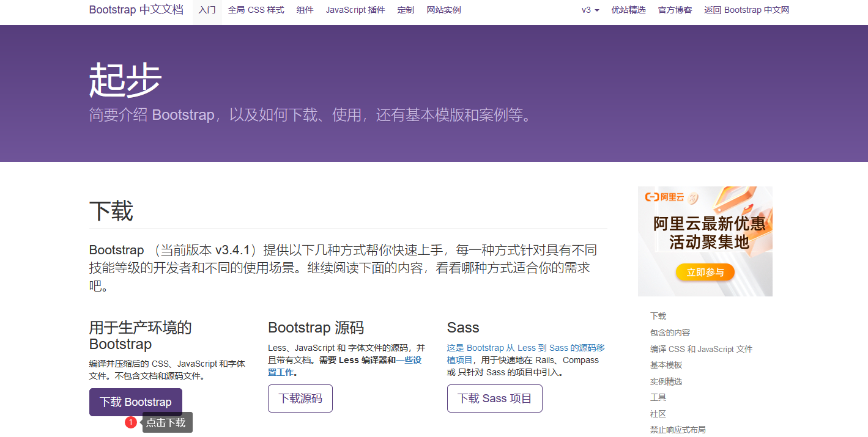Click the 下载 section heading
The height and width of the screenshot is (437, 868).
(x=111, y=211)
